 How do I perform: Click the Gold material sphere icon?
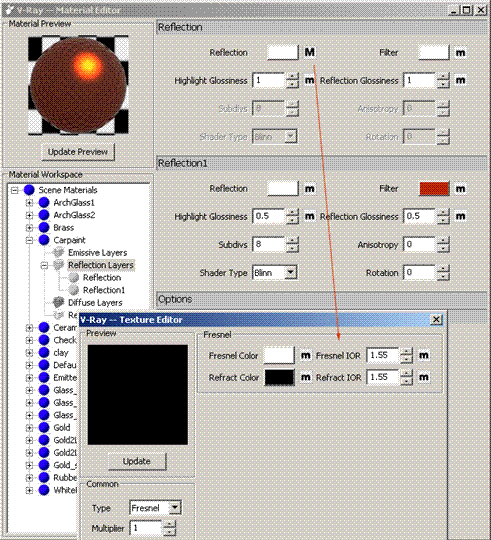tap(44, 427)
